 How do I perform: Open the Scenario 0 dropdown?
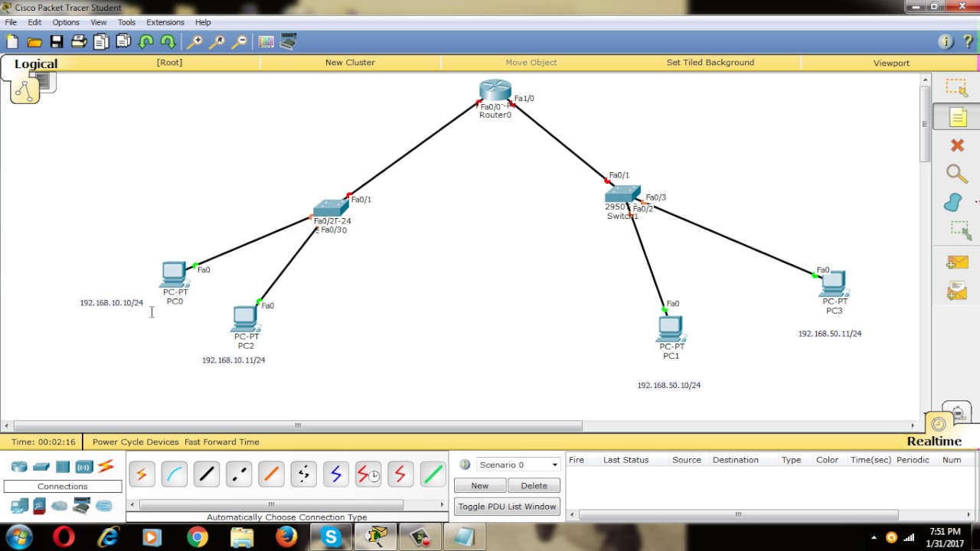click(518, 465)
